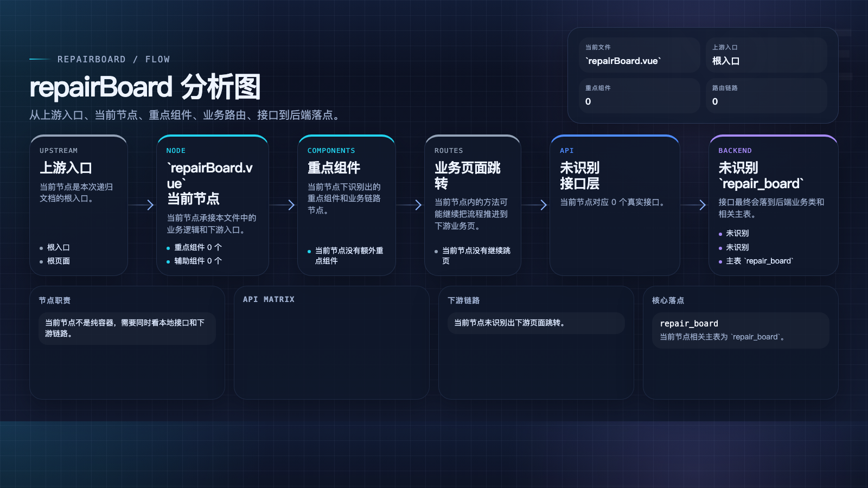
Task: Click arrow between ROUTES and API cards
Action: pyautogui.click(x=535, y=205)
